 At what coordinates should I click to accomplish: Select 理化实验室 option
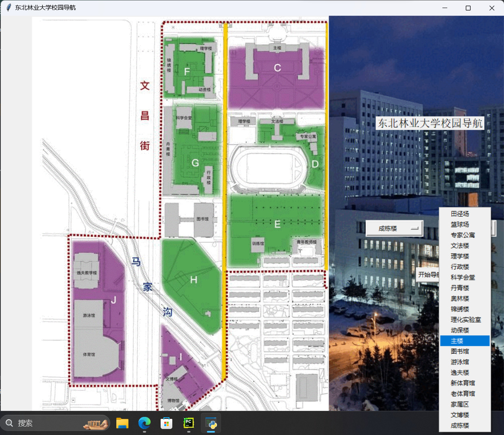465,319
